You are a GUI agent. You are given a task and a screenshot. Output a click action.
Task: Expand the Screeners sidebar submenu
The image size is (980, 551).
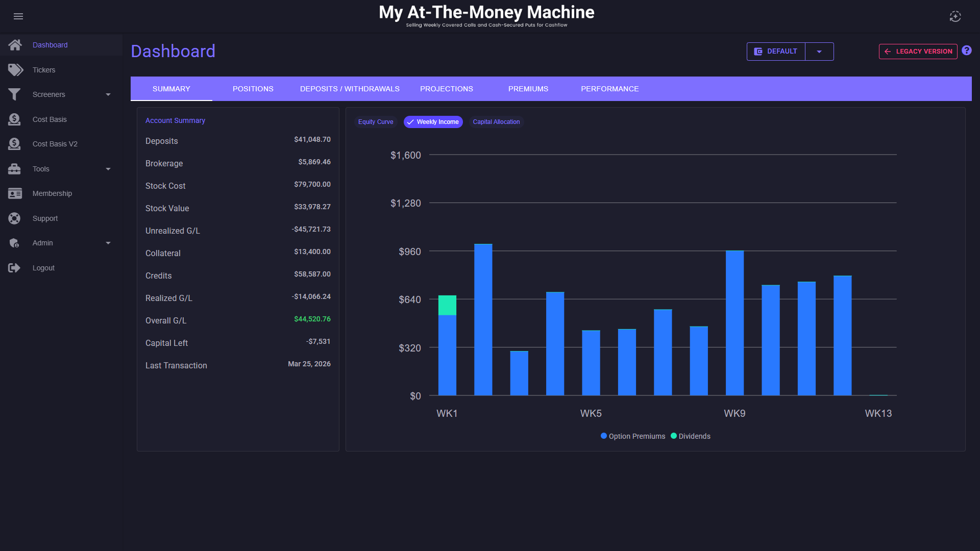click(x=108, y=94)
